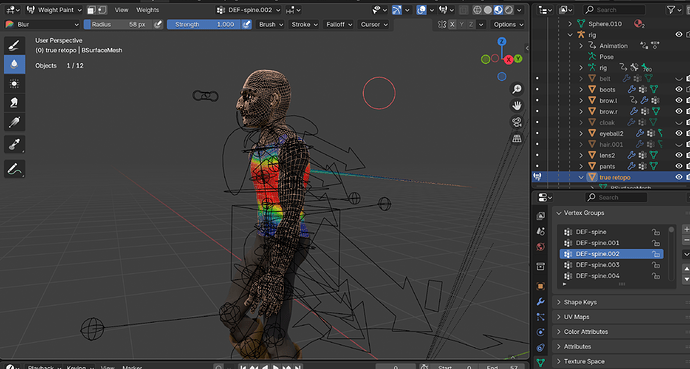Select DEF-spine.001 vertex group
690x369 pixels.
click(x=612, y=243)
